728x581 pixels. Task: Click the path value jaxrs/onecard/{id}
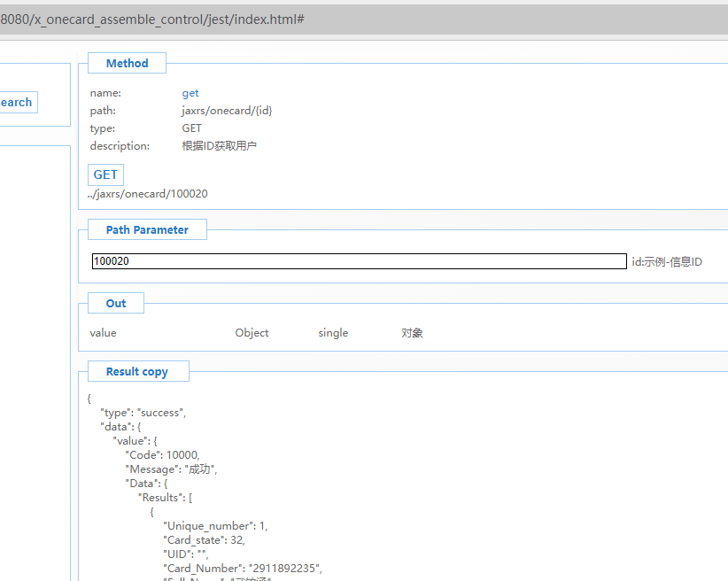(x=227, y=111)
